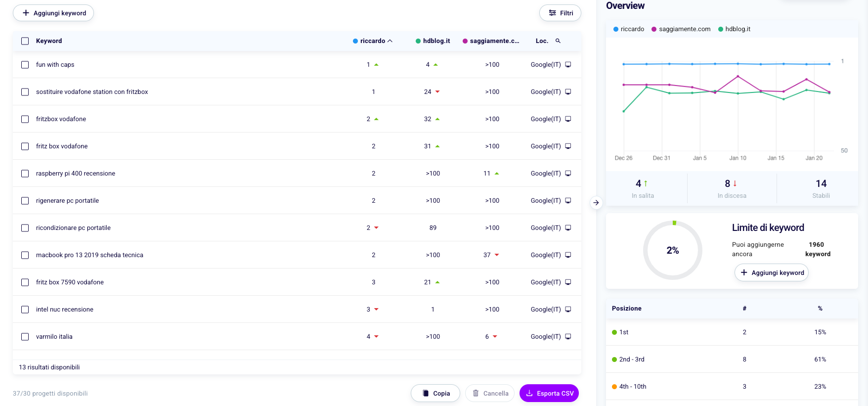Tick the intel nuc recensione checkbox
Screen dimensions: 868x406
pyautogui.click(x=25, y=310)
